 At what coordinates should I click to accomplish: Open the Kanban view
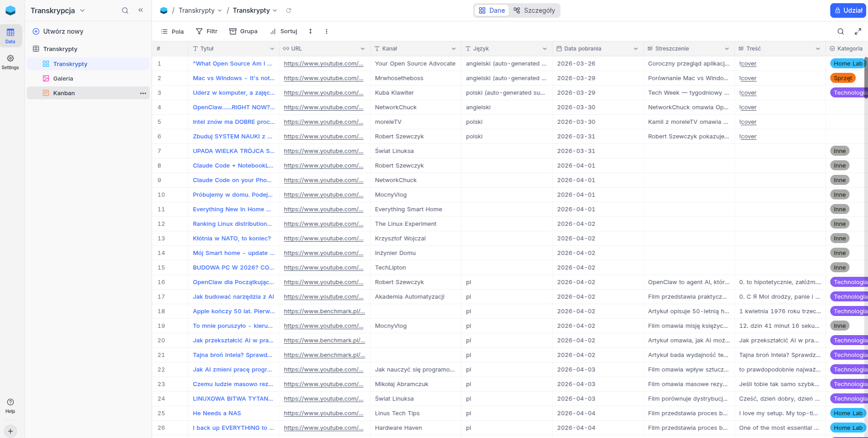click(x=88, y=93)
